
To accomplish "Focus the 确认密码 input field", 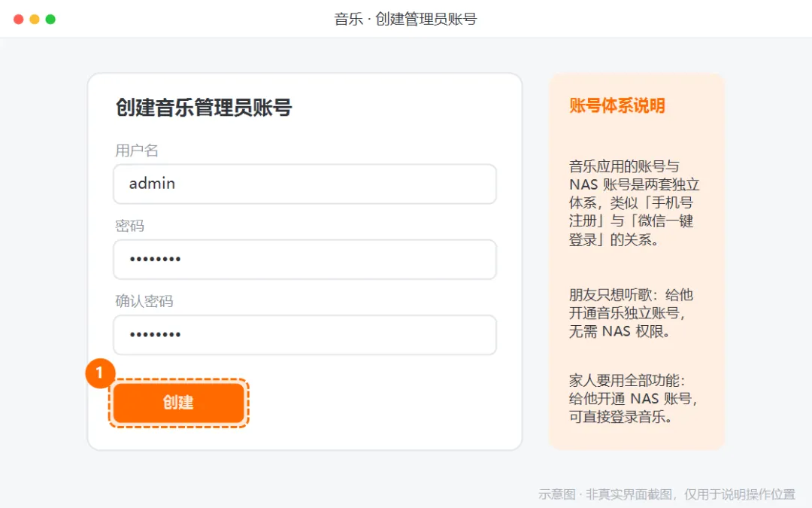I will pos(305,335).
